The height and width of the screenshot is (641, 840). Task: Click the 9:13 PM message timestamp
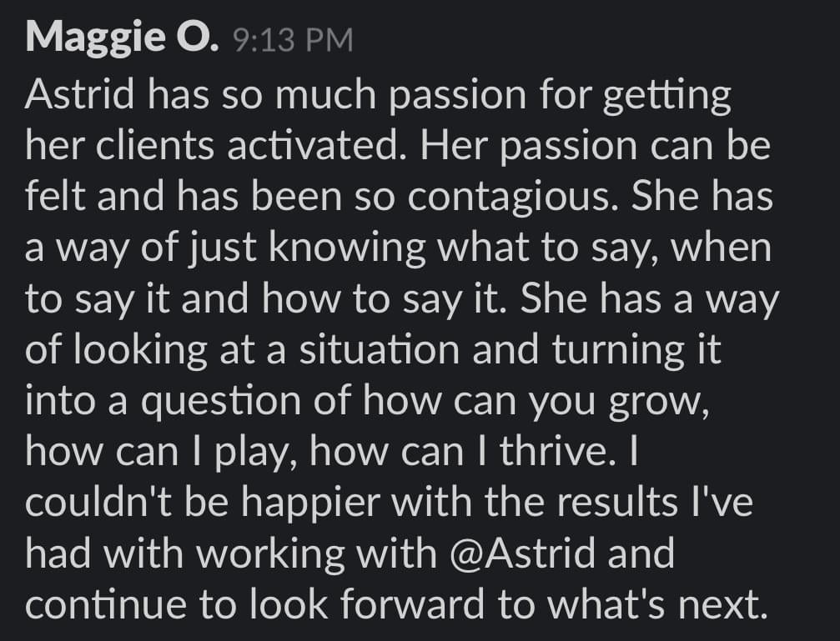click(x=294, y=40)
